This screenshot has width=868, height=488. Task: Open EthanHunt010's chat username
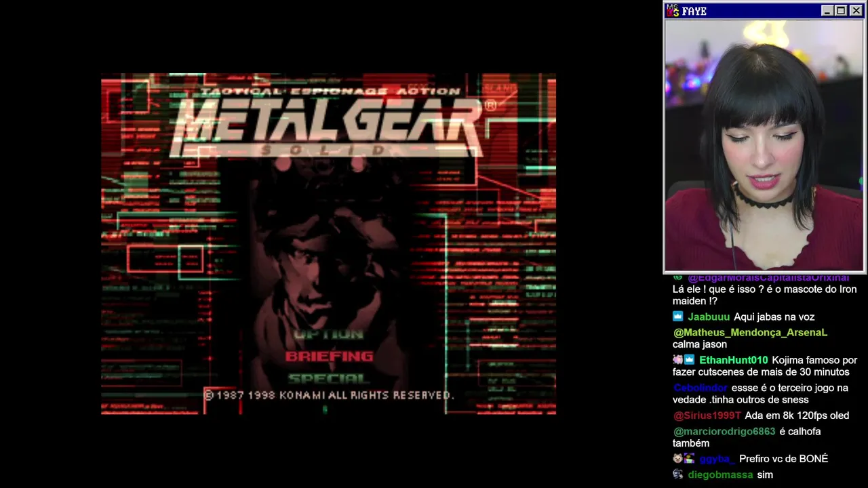click(x=734, y=360)
